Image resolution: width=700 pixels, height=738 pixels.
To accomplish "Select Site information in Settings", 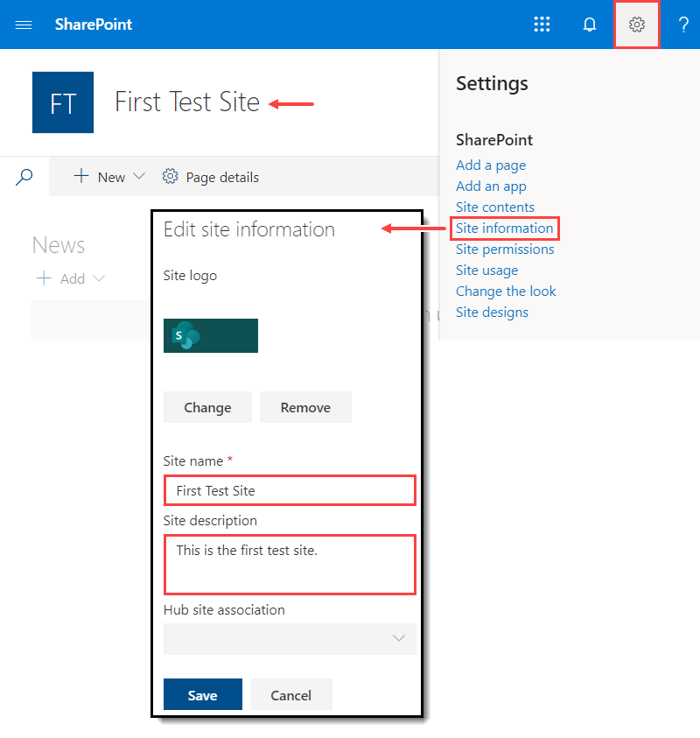I will pos(504,228).
